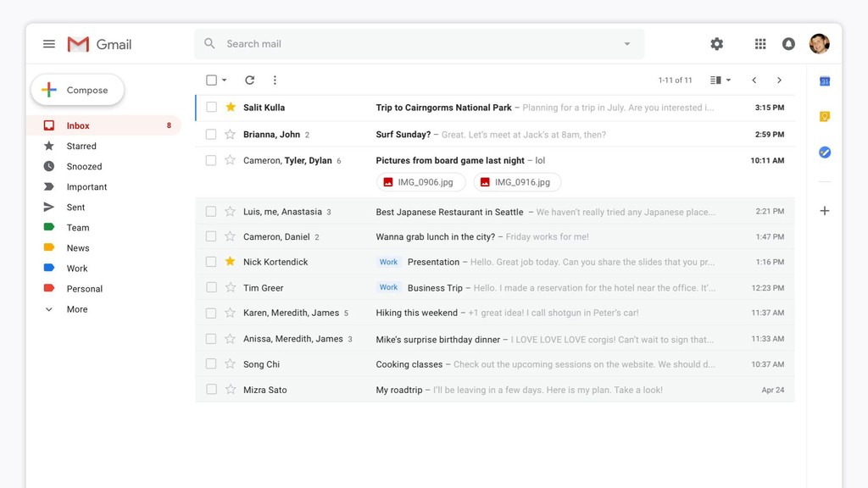Open the main menu hamburger icon
This screenshot has height=488, width=868.
point(48,44)
